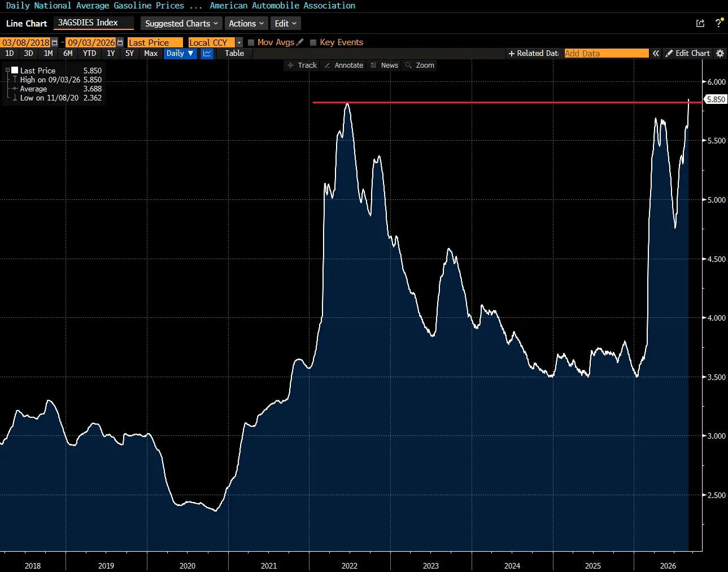Click the 3AGSDIES Index ticker field
The width and height of the screenshot is (728, 572).
point(94,23)
